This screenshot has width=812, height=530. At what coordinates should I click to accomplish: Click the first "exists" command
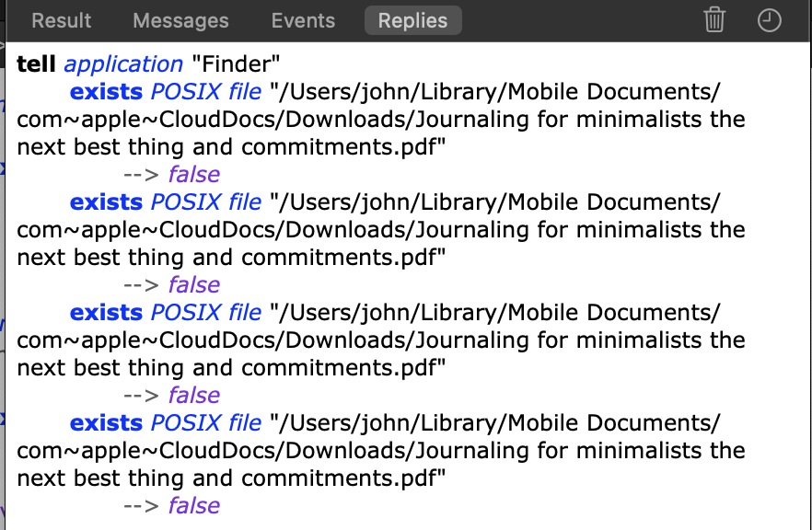pos(106,92)
